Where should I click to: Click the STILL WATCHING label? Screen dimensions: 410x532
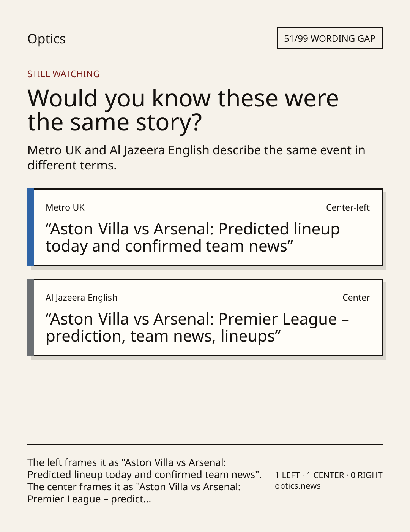(63, 74)
